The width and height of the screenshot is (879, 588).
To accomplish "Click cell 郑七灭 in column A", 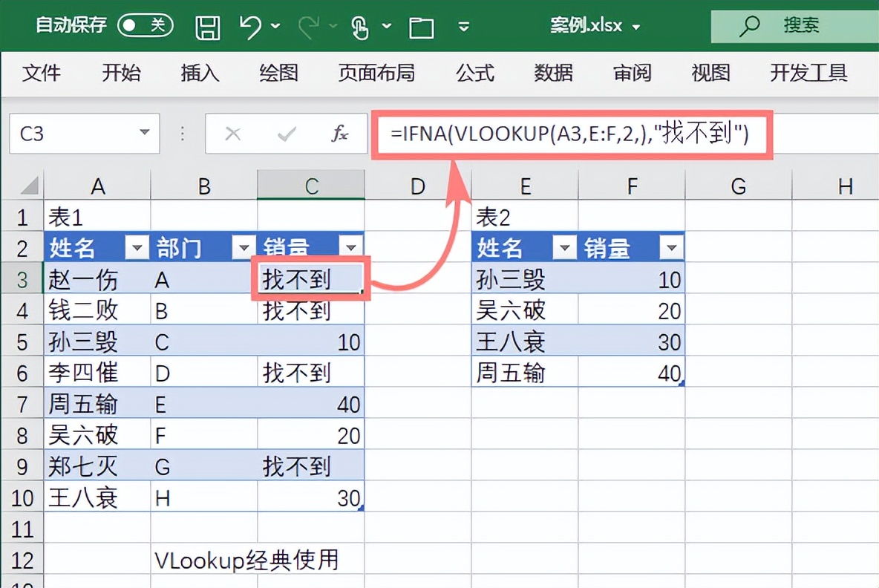I will coord(97,466).
